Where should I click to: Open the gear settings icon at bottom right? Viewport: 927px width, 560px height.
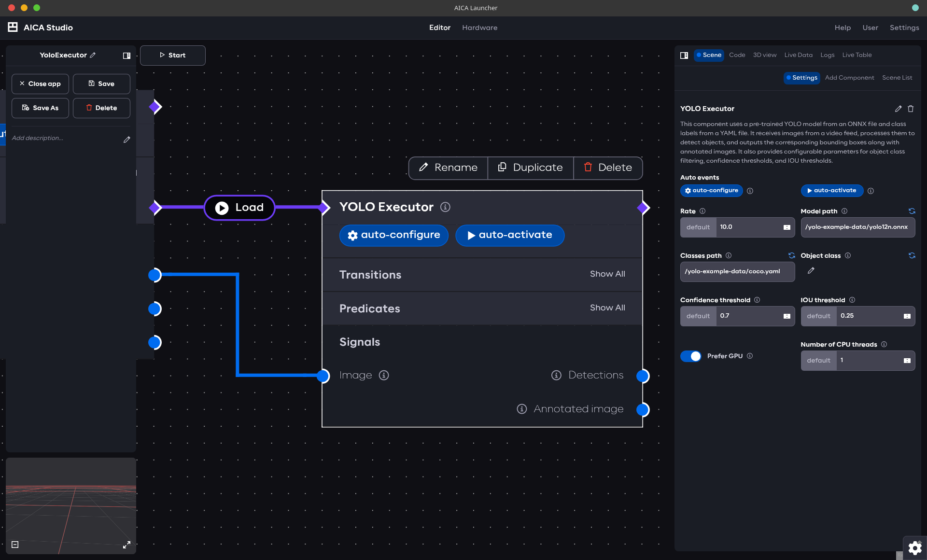(915, 547)
